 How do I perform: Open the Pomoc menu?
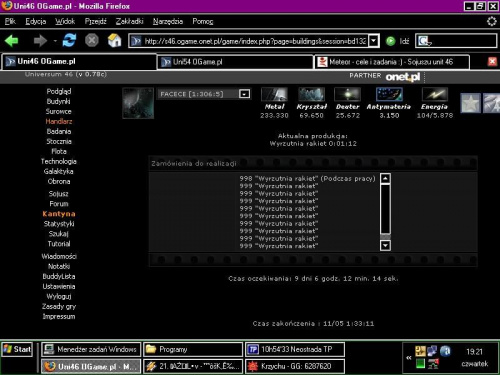pos(203,21)
